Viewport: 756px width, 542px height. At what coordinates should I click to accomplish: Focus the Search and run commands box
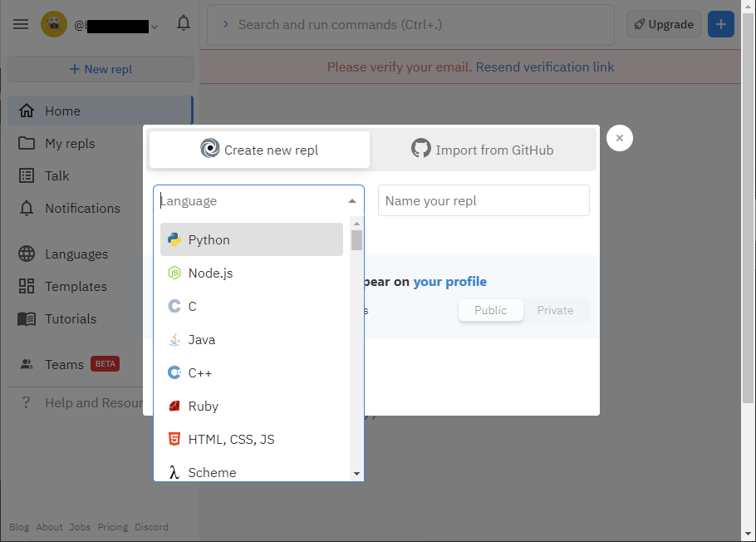tap(410, 25)
